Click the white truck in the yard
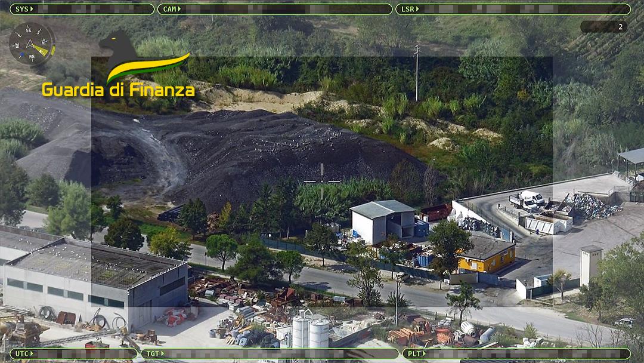The image size is (644, 363). pyautogui.click(x=527, y=200)
